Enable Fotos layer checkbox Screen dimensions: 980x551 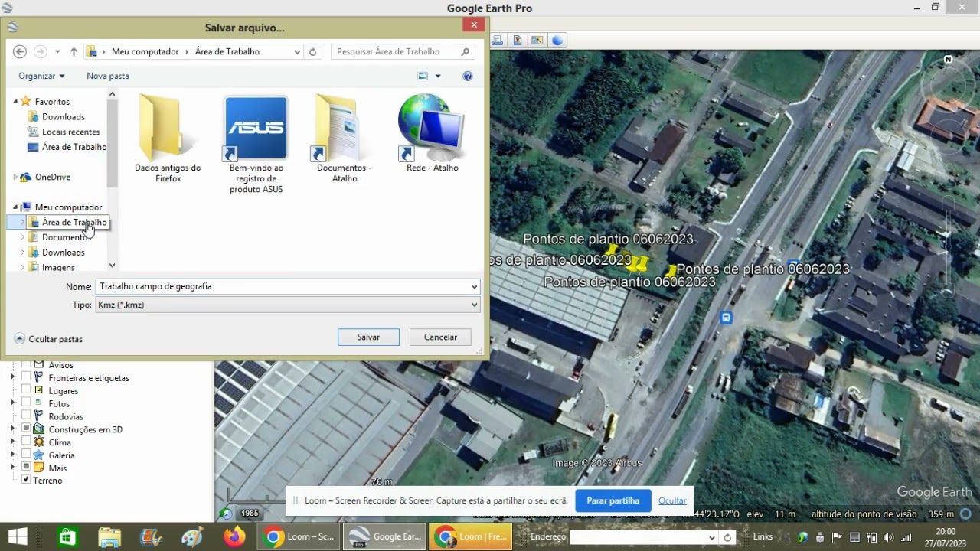click(26, 403)
